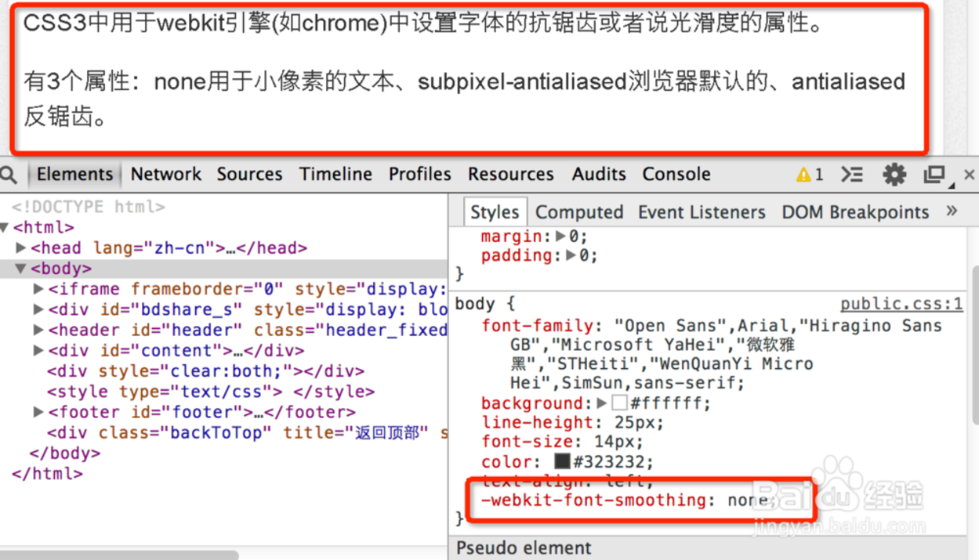Activate the search magnifier icon
Viewport: 979px width, 560px height.
click(x=8, y=174)
